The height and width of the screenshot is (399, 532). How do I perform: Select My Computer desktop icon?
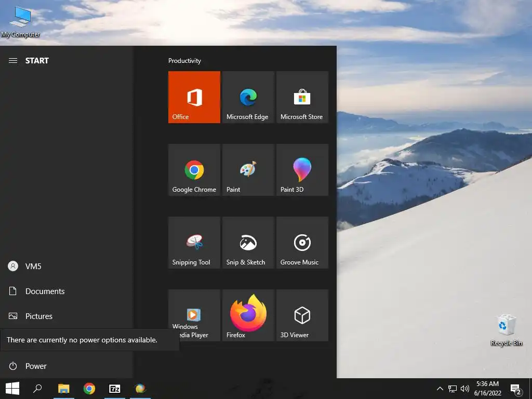click(x=20, y=21)
